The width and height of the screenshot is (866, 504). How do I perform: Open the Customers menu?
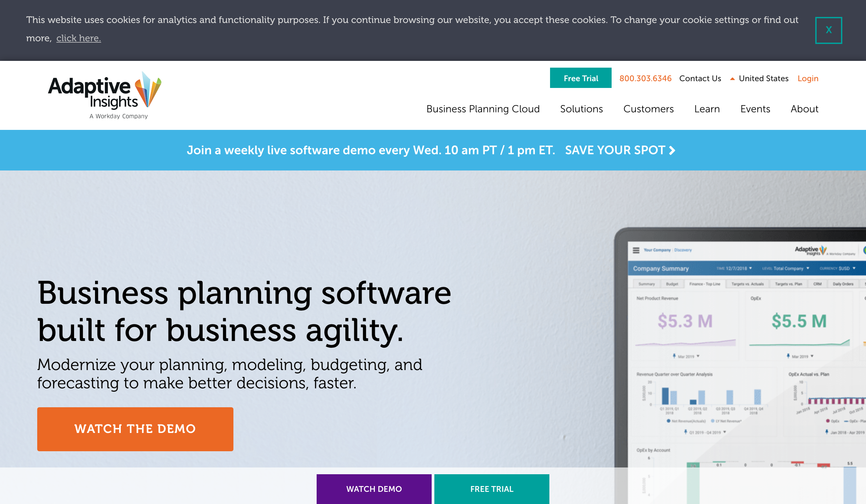[x=648, y=109]
